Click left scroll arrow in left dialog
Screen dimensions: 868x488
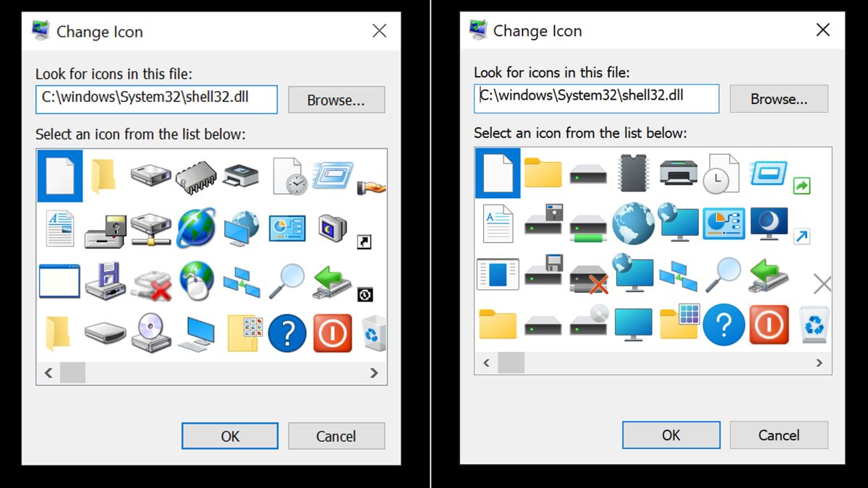pos(48,373)
